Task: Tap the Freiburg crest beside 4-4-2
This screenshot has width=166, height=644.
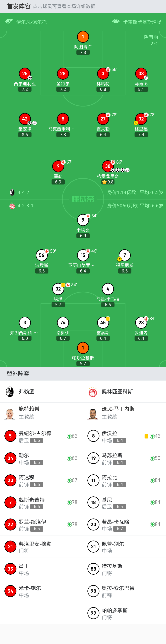Action: [x=12, y=192]
